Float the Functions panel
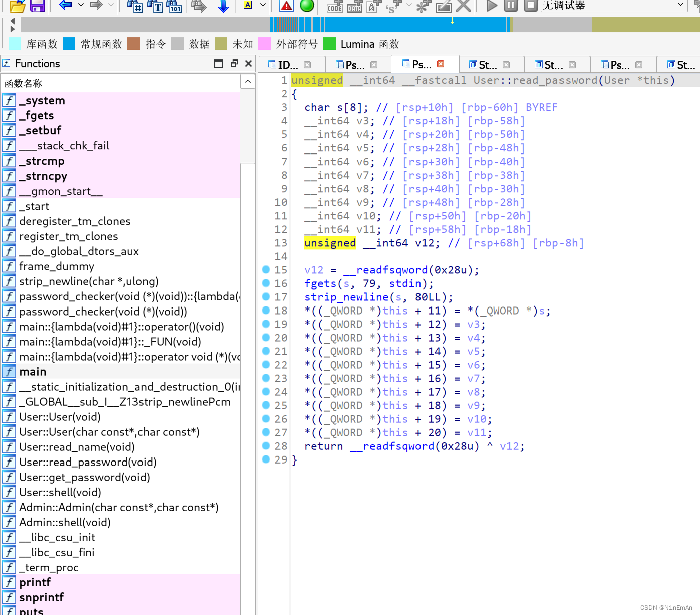700x615 pixels. 234,63
